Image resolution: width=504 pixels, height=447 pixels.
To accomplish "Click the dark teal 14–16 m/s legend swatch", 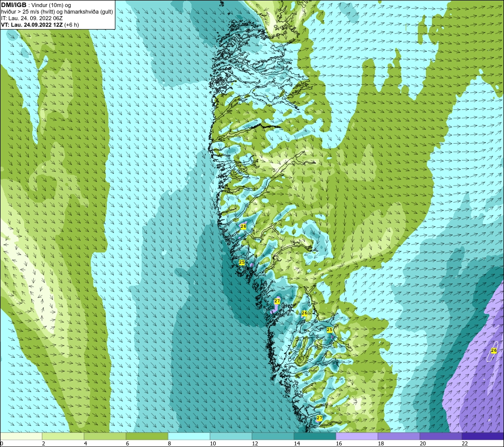I will coord(315,436).
